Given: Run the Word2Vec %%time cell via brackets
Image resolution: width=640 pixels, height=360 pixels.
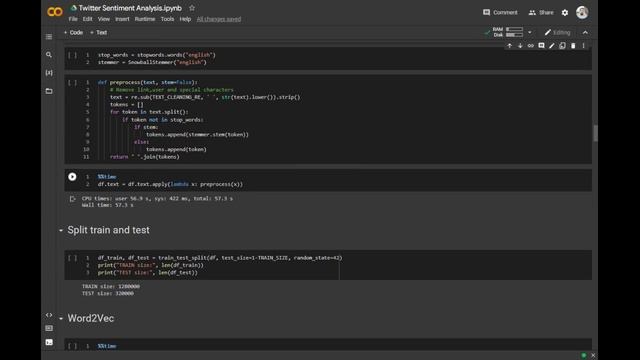Looking at the screenshot, I should tap(72, 346).
